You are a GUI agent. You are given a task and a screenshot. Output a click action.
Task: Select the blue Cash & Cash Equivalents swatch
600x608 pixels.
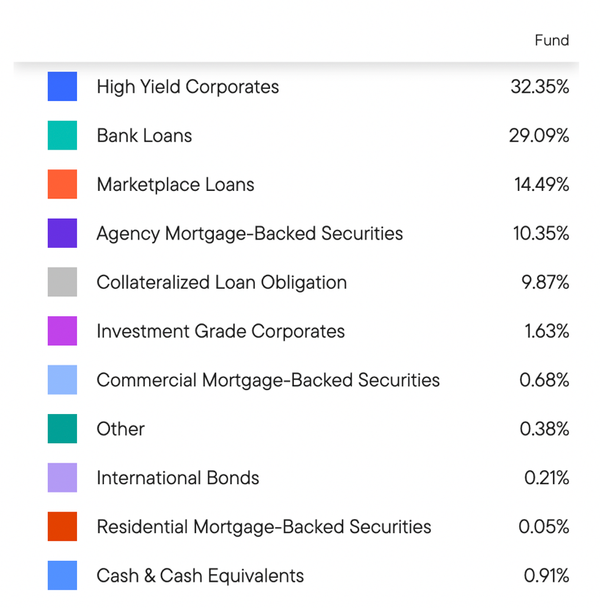pyautogui.click(x=62, y=575)
